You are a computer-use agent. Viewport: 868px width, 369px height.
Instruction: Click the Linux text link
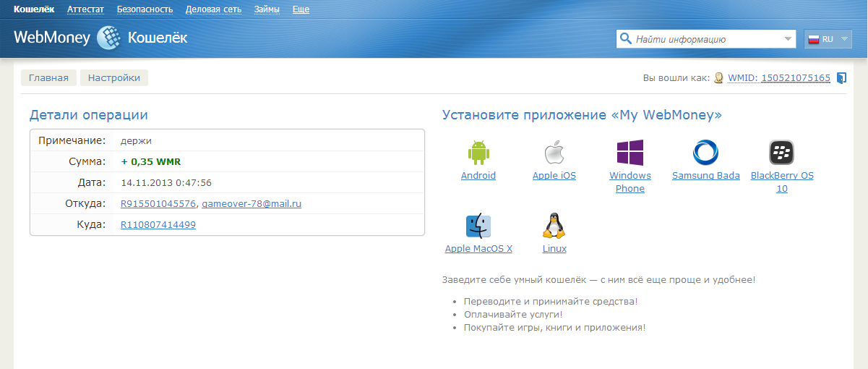[554, 249]
